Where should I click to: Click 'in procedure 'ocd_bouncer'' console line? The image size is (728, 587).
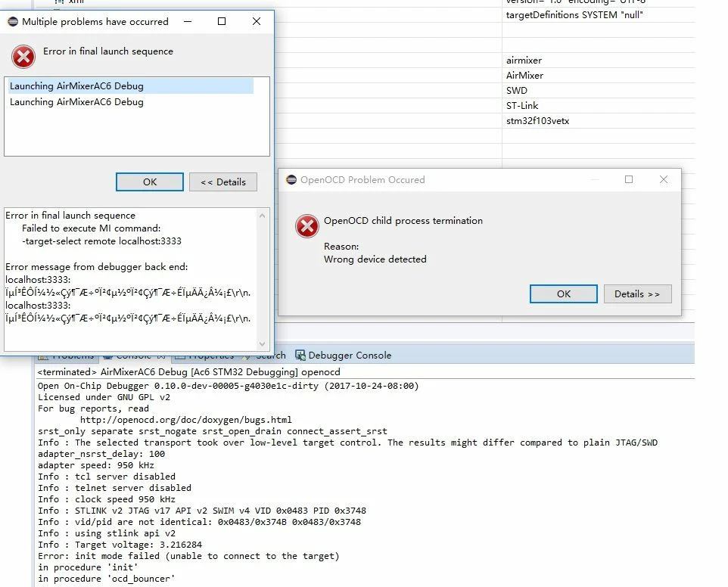click(106, 579)
